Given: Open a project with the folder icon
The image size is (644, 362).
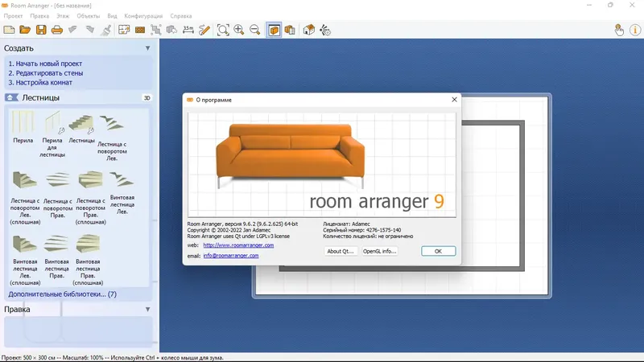Looking at the screenshot, I should [25, 30].
